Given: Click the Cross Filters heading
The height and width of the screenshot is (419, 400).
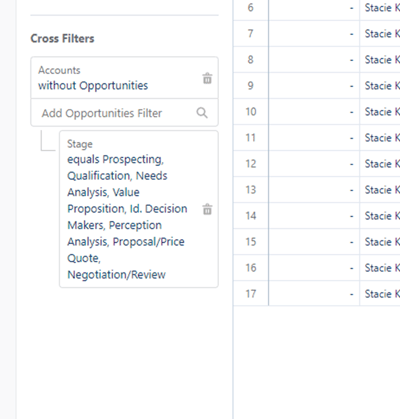Looking at the screenshot, I should click(62, 39).
